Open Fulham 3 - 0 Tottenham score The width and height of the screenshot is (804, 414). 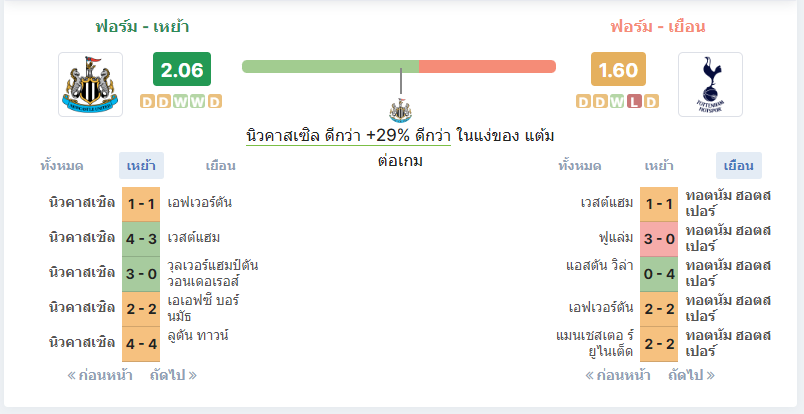point(659,239)
